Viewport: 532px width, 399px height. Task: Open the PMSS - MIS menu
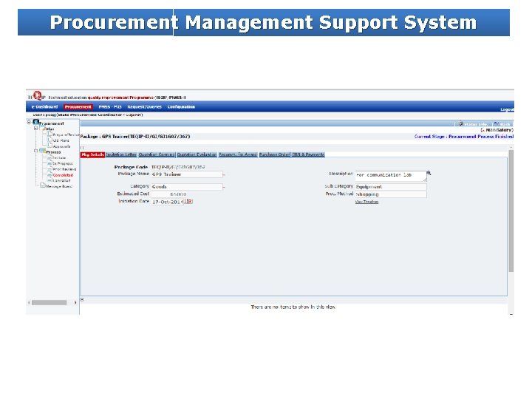coord(110,107)
